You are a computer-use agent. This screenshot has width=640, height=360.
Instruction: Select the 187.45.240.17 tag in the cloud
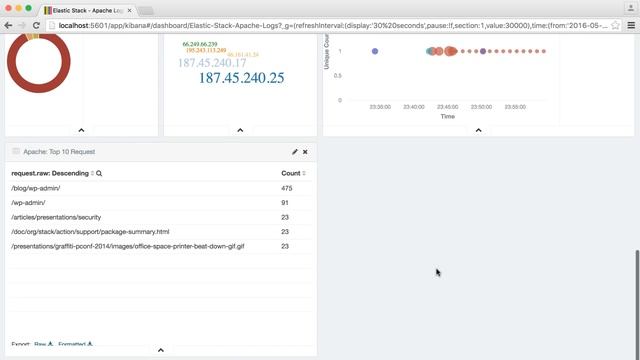(212, 63)
